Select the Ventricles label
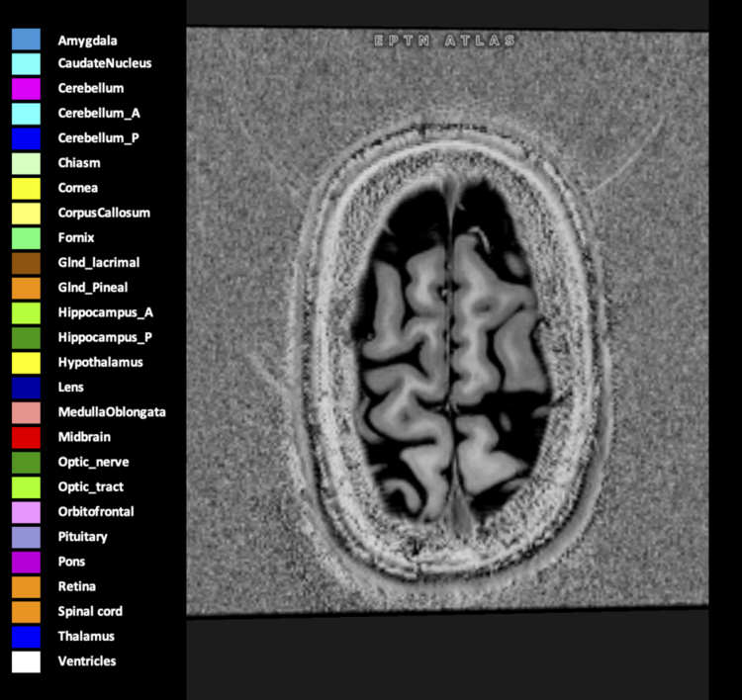This screenshot has height=700, width=742. coord(87,661)
